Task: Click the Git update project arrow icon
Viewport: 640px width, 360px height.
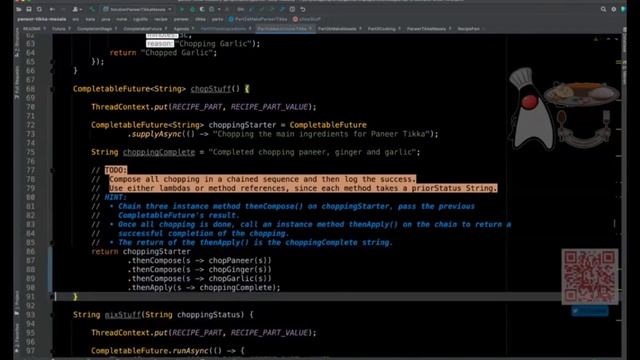Action: [252, 9]
